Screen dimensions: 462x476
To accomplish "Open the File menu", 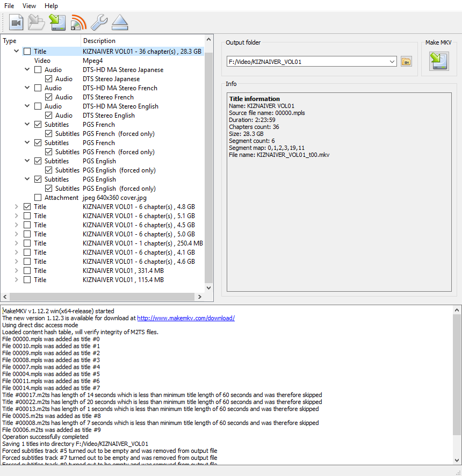I will (9, 6).
